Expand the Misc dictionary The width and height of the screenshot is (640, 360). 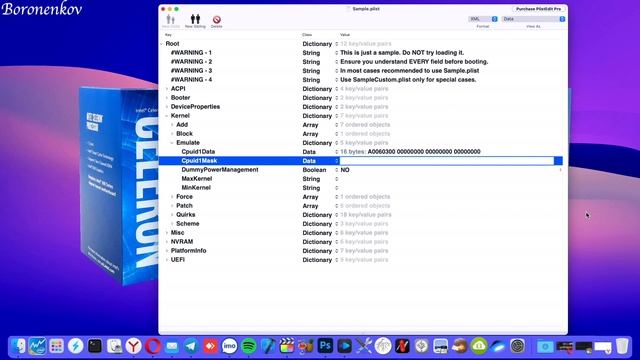[167, 232]
